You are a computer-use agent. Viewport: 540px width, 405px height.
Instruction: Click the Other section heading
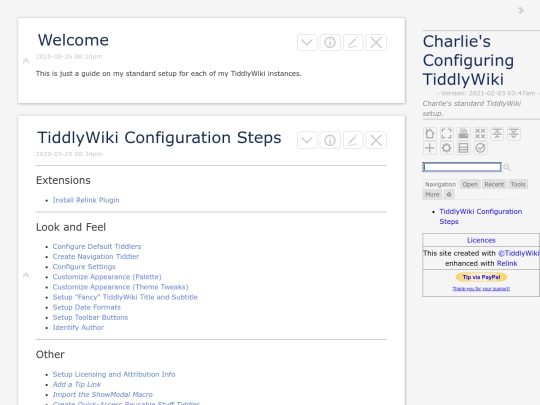click(x=50, y=354)
